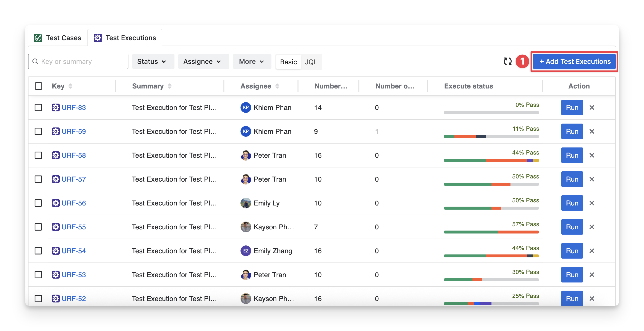Check the box for URF-58

coord(38,155)
